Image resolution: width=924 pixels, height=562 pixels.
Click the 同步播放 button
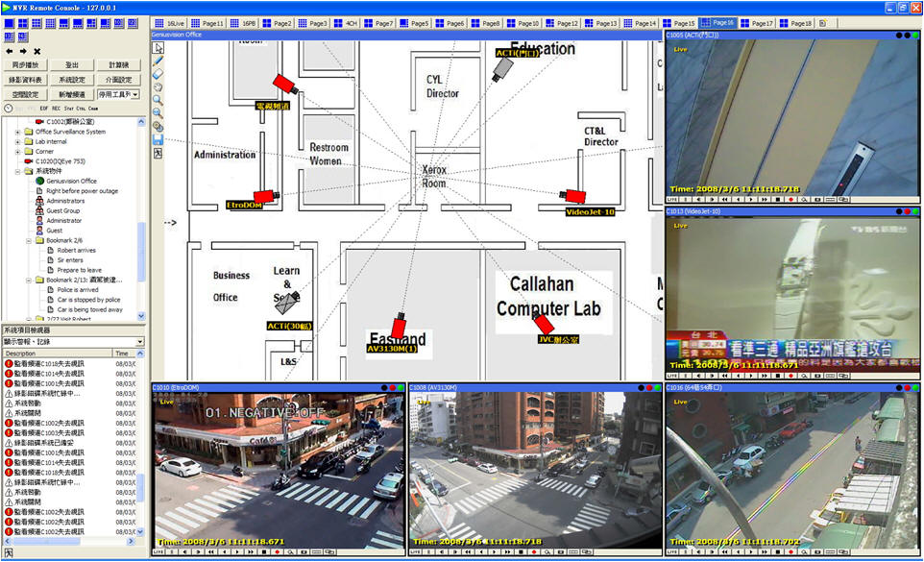click(25, 64)
